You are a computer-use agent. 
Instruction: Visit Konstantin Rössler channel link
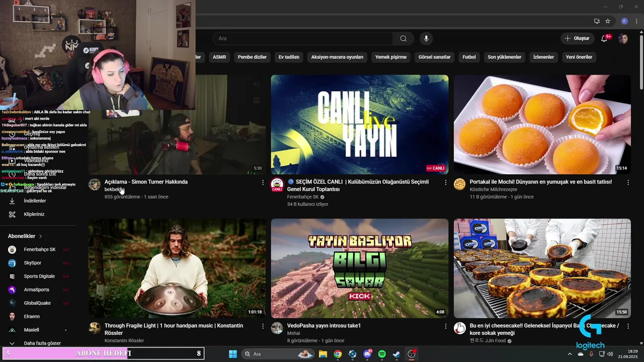click(124, 340)
